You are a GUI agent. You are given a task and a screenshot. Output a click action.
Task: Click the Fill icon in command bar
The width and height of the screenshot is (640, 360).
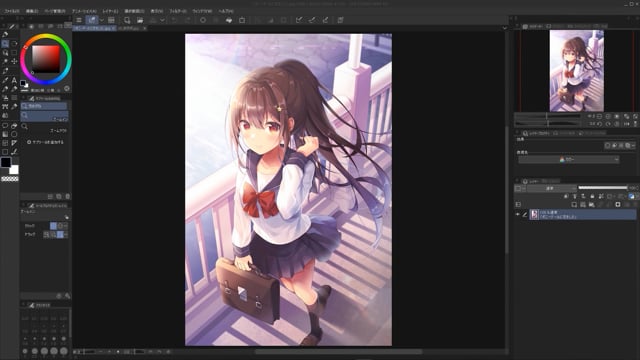pyautogui.click(x=229, y=20)
